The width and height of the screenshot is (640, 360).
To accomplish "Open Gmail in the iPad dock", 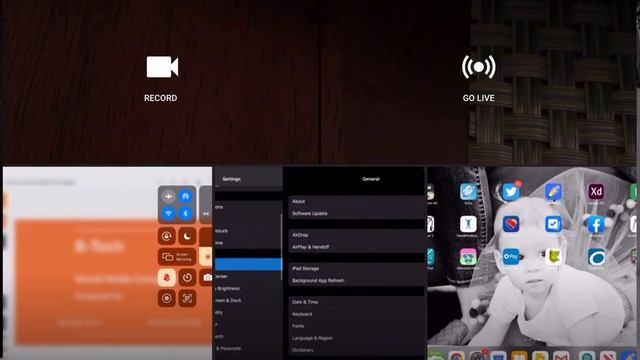I will [x=561, y=356].
